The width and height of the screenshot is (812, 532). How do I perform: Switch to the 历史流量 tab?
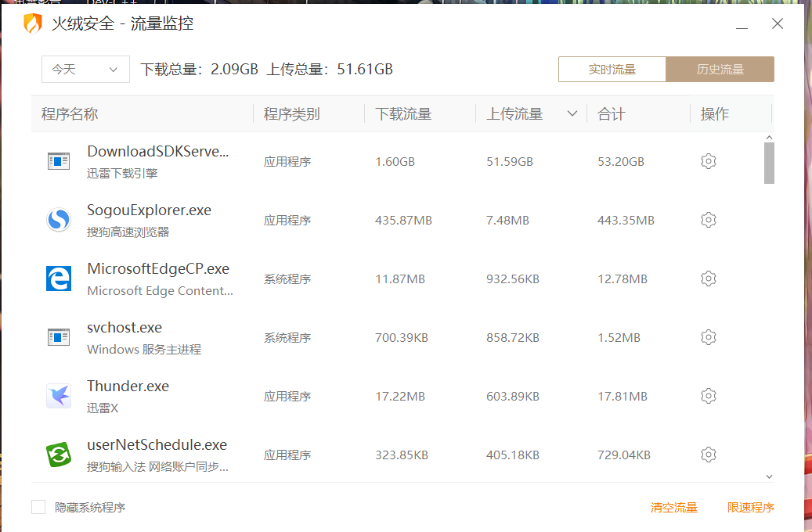tap(719, 69)
